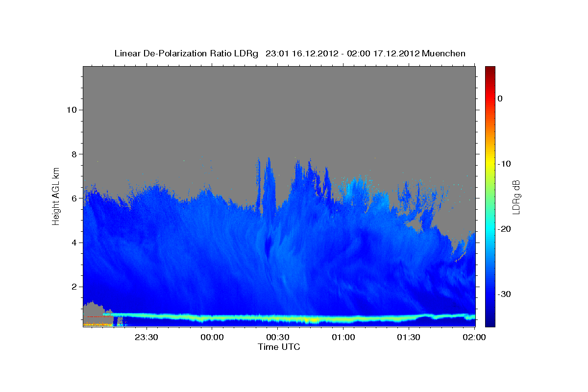Click the tall cloud spike near 00:25
Viewport: 588px width, 392px height.
(x=268, y=186)
